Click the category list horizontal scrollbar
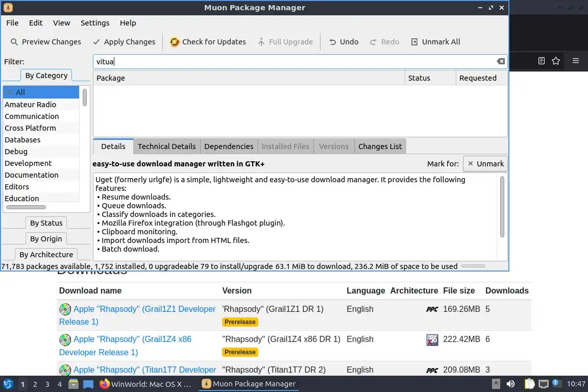The height and width of the screenshot is (392, 588). click(x=26, y=207)
